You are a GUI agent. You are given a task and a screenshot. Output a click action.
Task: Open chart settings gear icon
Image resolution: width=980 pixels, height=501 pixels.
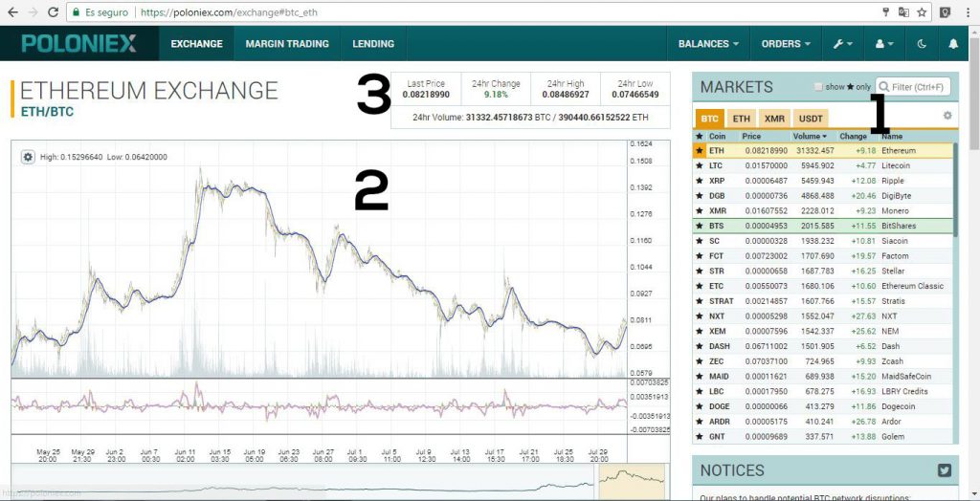[28, 157]
